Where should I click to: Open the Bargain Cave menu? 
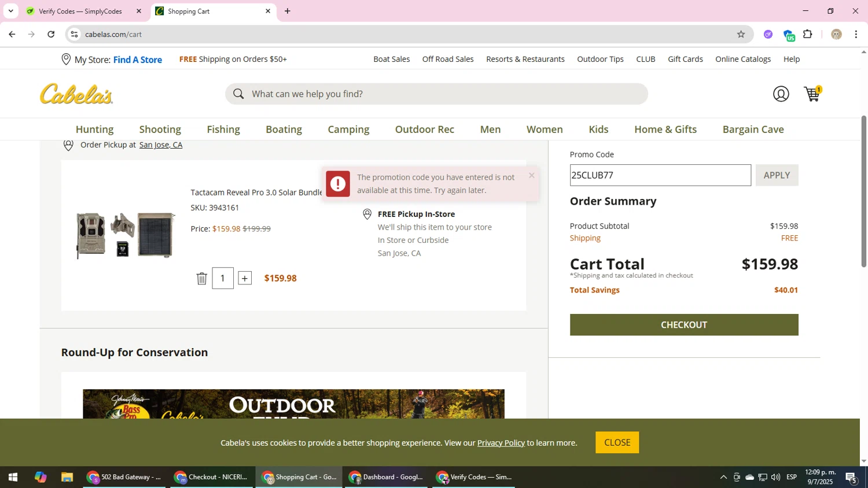click(753, 130)
